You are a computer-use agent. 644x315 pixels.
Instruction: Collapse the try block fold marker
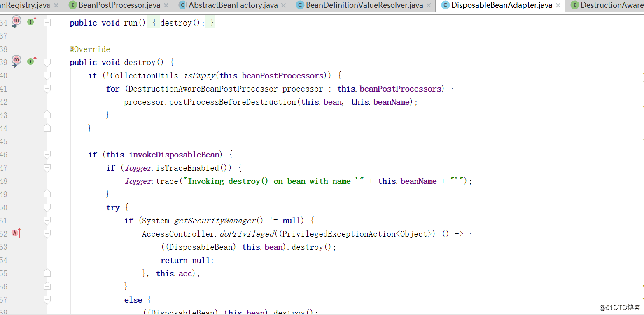click(x=47, y=207)
